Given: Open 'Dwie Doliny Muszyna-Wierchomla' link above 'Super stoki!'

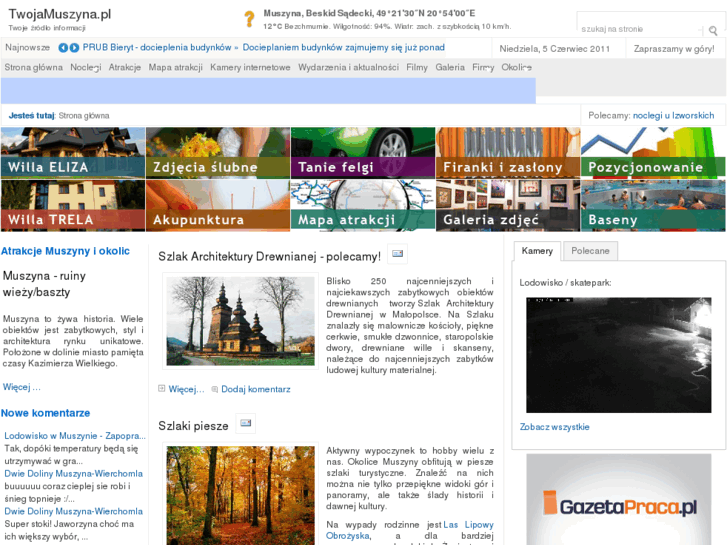Looking at the screenshot, I should click(73, 511).
